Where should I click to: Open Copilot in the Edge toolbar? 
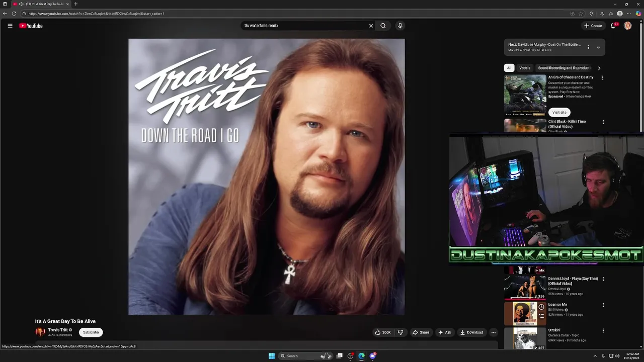[x=638, y=14]
